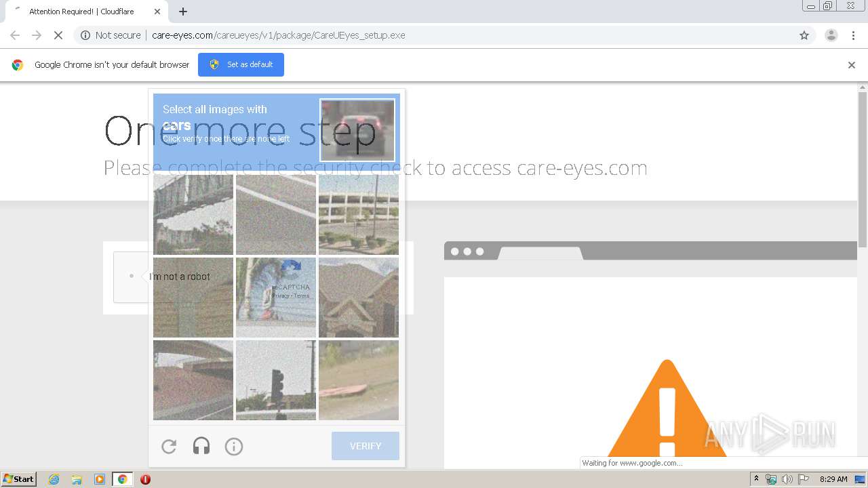Select the brown wall tile behind robot text

[x=193, y=298]
